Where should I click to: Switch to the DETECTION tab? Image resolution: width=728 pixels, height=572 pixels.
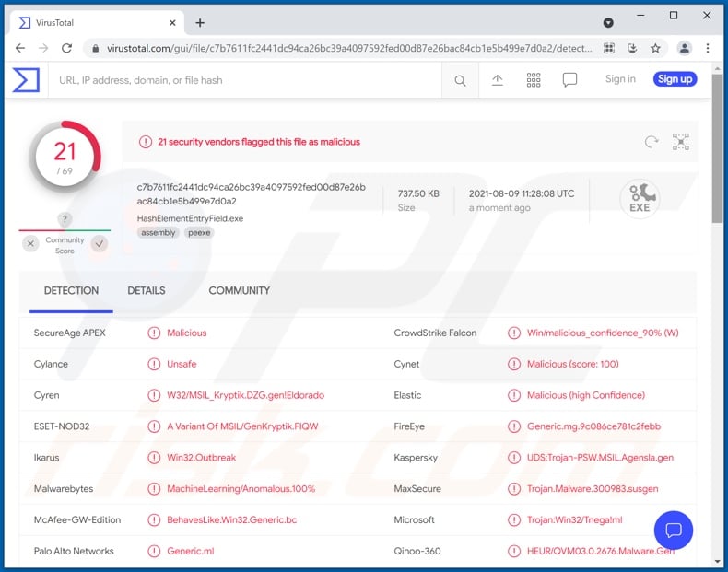[71, 291]
